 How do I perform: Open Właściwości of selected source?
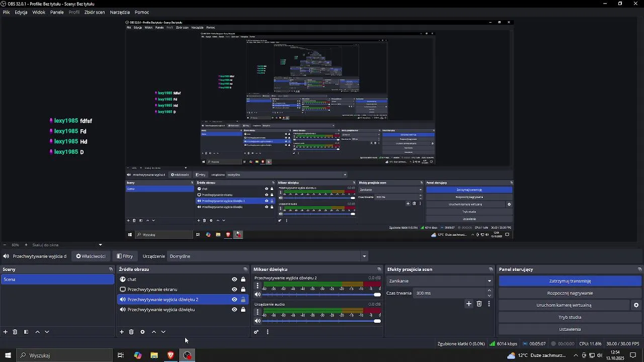[x=91, y=256]
